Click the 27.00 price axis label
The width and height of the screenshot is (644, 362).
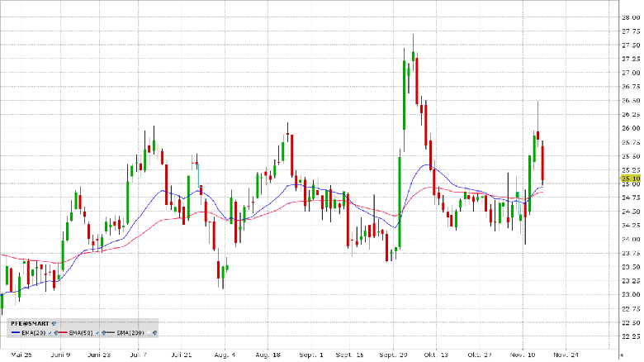point(631,73)
